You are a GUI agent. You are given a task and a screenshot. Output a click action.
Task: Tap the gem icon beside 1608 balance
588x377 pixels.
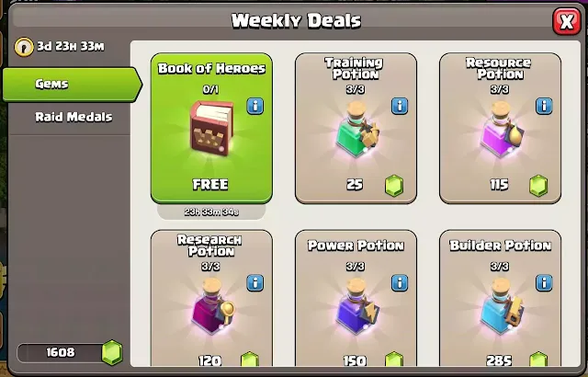112,352
